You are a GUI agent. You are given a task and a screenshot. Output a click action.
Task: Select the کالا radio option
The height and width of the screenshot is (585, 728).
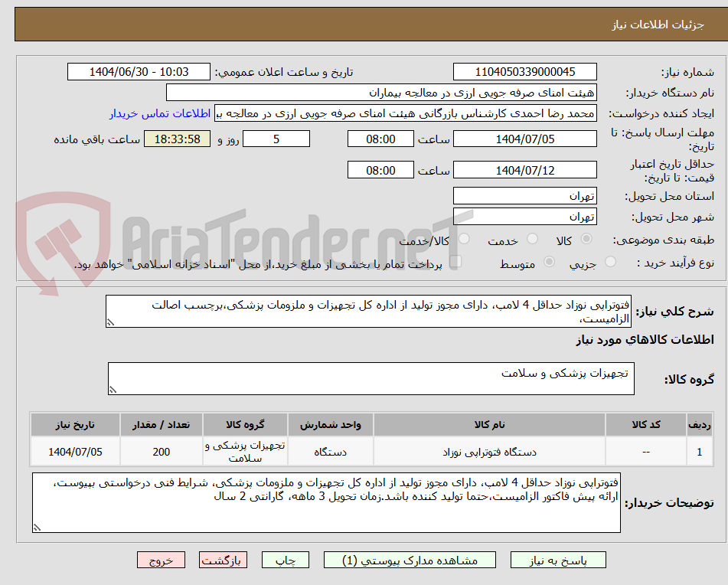coord(586,240)
